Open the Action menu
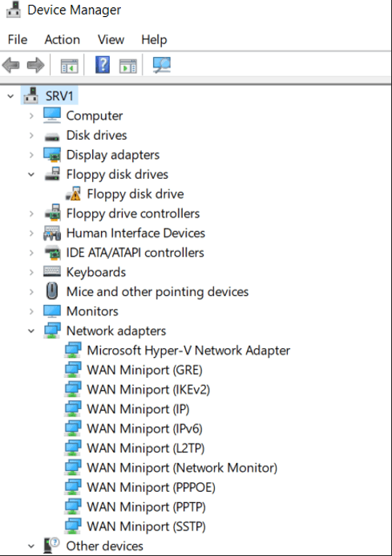 tap(62, 39)
